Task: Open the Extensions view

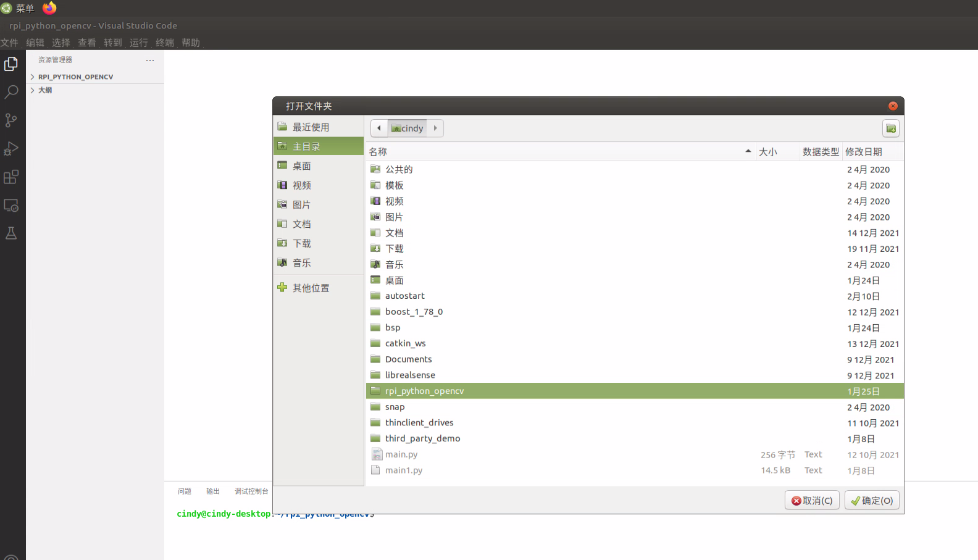Action: pos(11,177)
